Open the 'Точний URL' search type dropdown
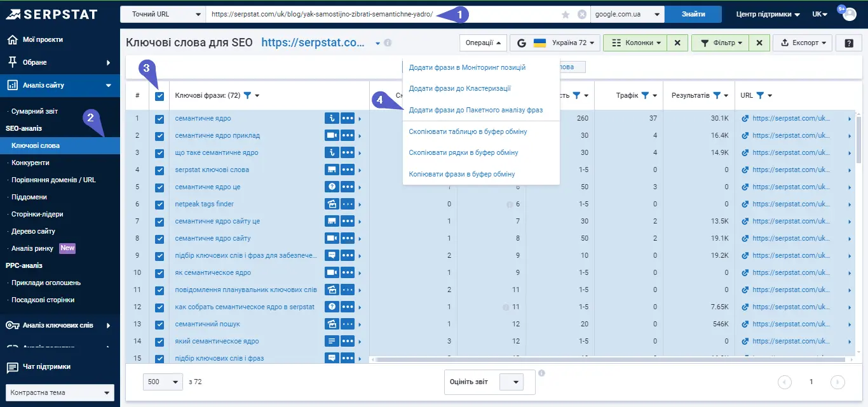This screenshot has width=868, height=407. (163, 14)
